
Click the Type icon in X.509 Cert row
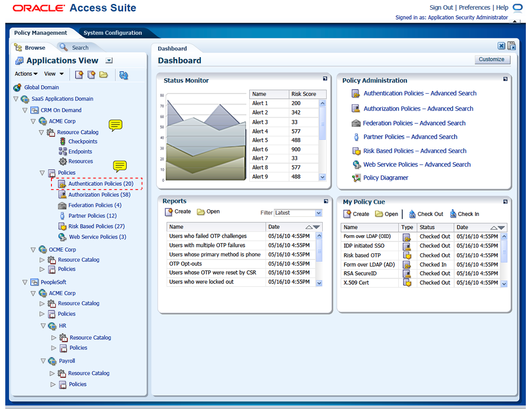click(x=407, y=283)
